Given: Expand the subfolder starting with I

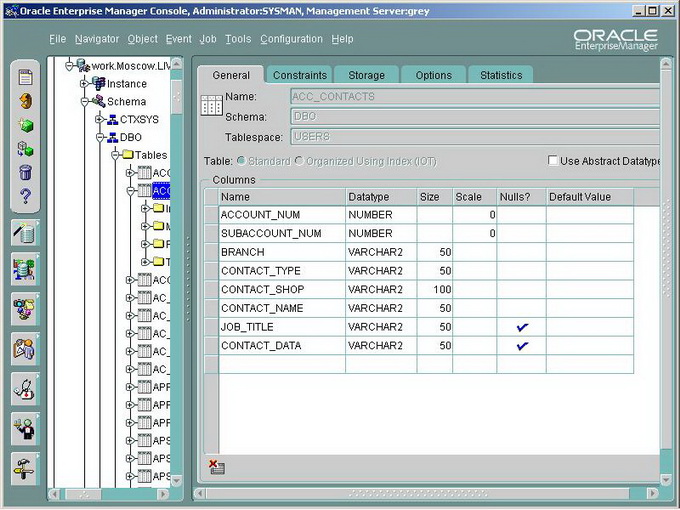Looking at the screenshot, I should tap(145, 209).
